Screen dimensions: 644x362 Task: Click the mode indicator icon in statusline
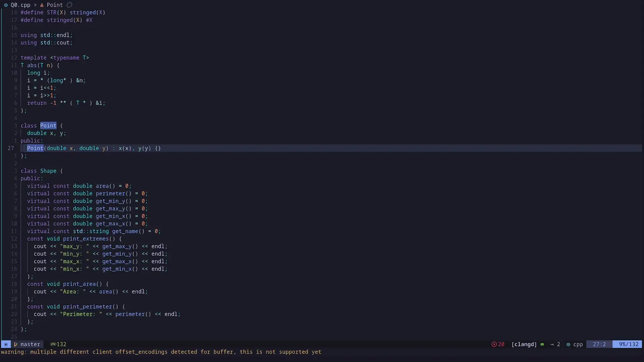pos(6,344)
